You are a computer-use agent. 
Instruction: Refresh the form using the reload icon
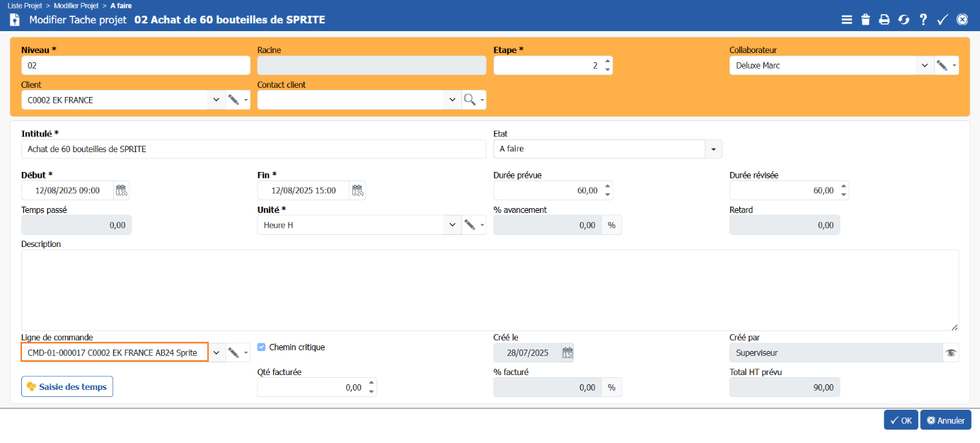tap(904, 20)
